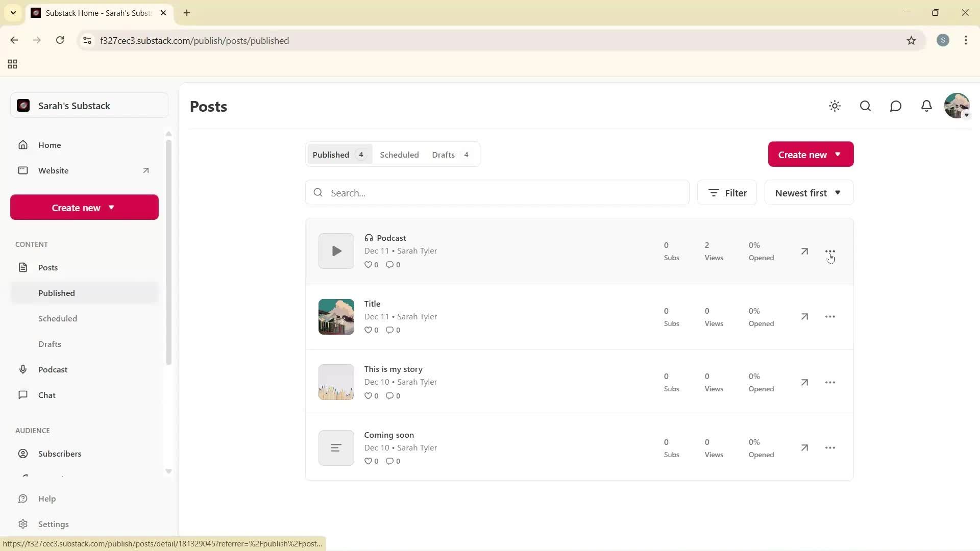Screen dimensions: 980x551
Task: Play the Podcast episode preview
Action: [x=336, y=251]
